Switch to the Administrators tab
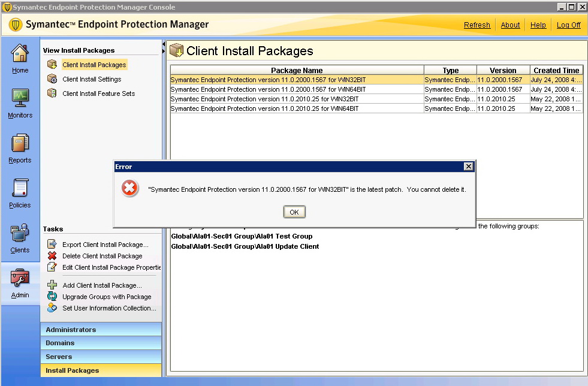Screen dimensions: 588x386 101,329
